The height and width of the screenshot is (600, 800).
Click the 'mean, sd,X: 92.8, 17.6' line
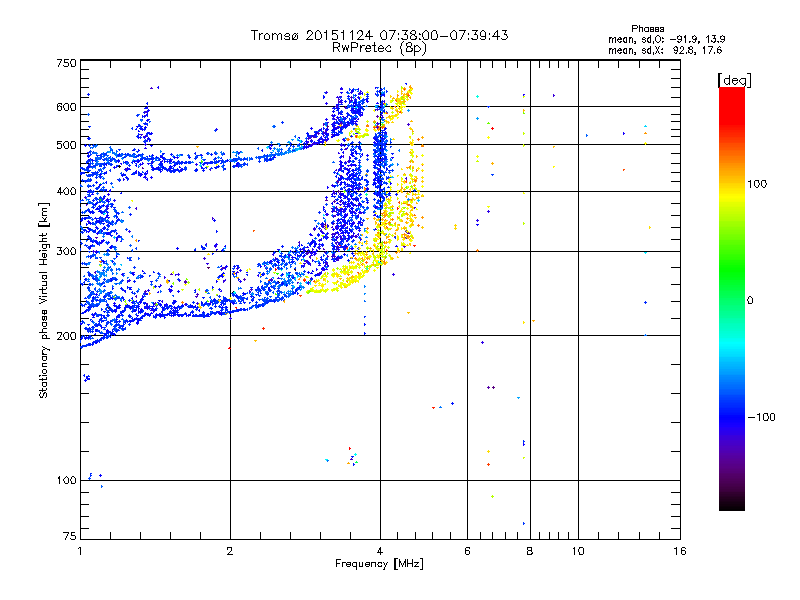tap(665, 50)
